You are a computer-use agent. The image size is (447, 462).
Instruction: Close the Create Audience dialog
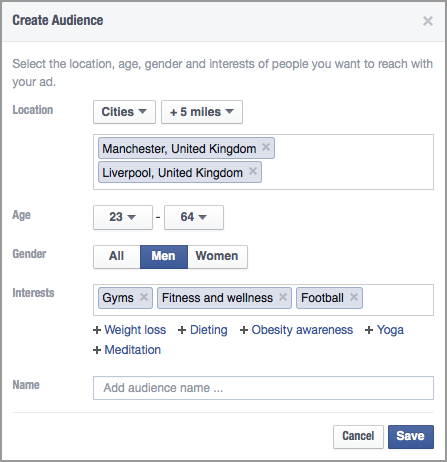(428, 21)
